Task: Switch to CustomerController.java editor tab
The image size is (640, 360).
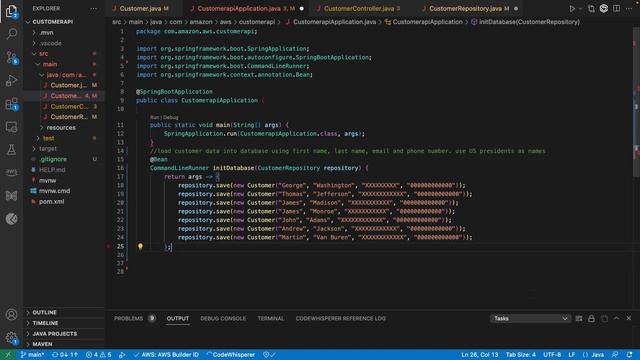Action: pos(358,9)
